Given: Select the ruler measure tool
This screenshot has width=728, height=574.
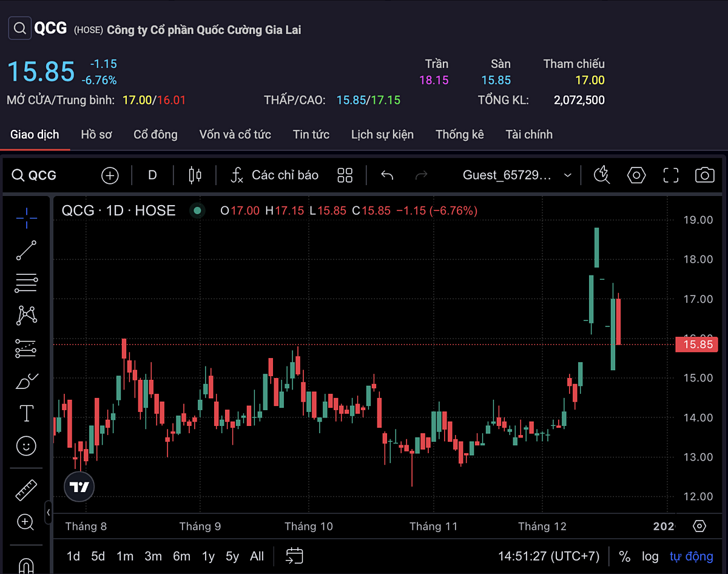Looking at the screenshot, I should [x=26, y=490].
